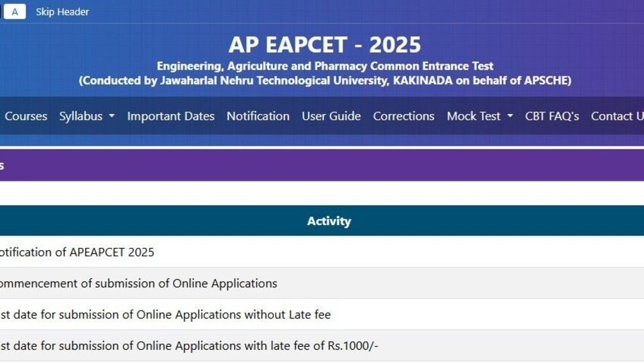Click the Engineering, Agriculture and Pharmacy subtitle

(x=325, y=66)
